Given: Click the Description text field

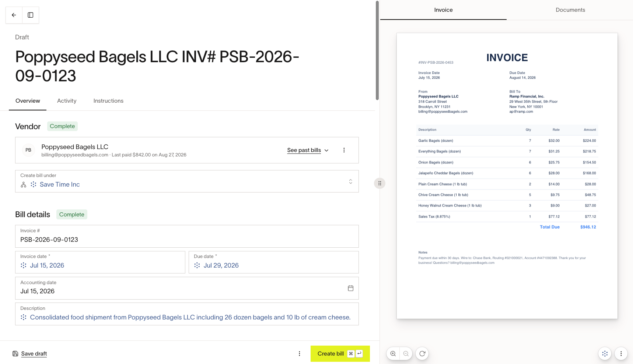Looking at the screenshot, I should 187,314.
